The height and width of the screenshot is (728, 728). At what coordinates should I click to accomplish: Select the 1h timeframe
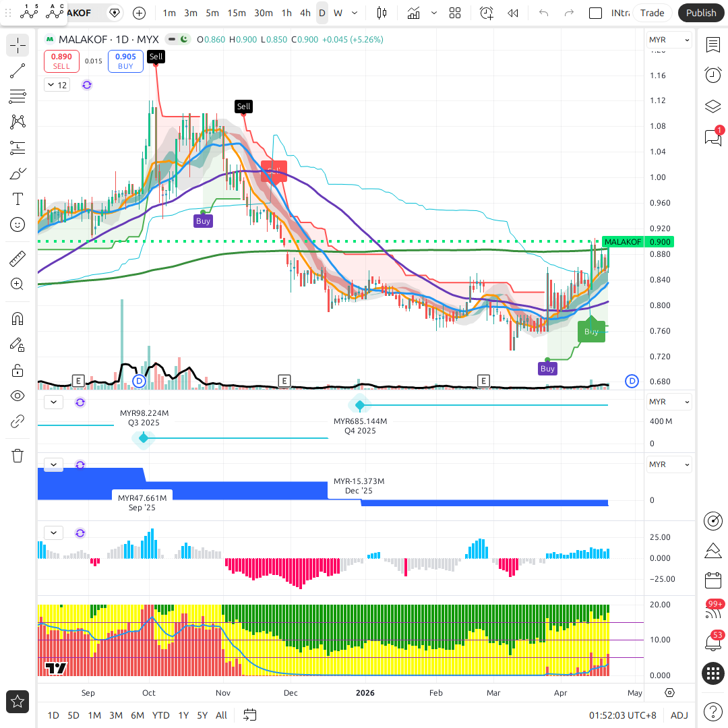coord(286,13)
